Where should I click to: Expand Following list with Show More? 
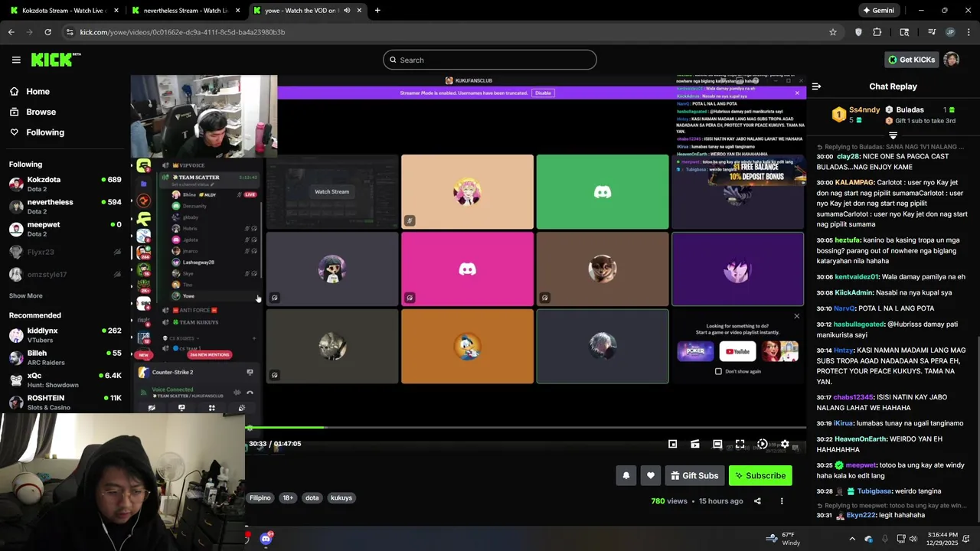pyautogui.click(x=26, y=296)
